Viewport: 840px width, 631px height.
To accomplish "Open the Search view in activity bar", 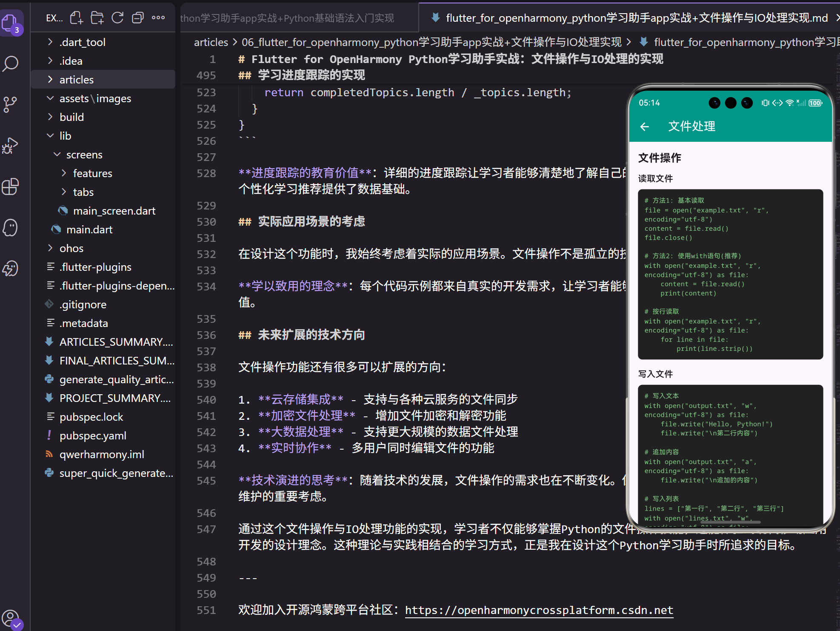I will [x=11, y=64].
